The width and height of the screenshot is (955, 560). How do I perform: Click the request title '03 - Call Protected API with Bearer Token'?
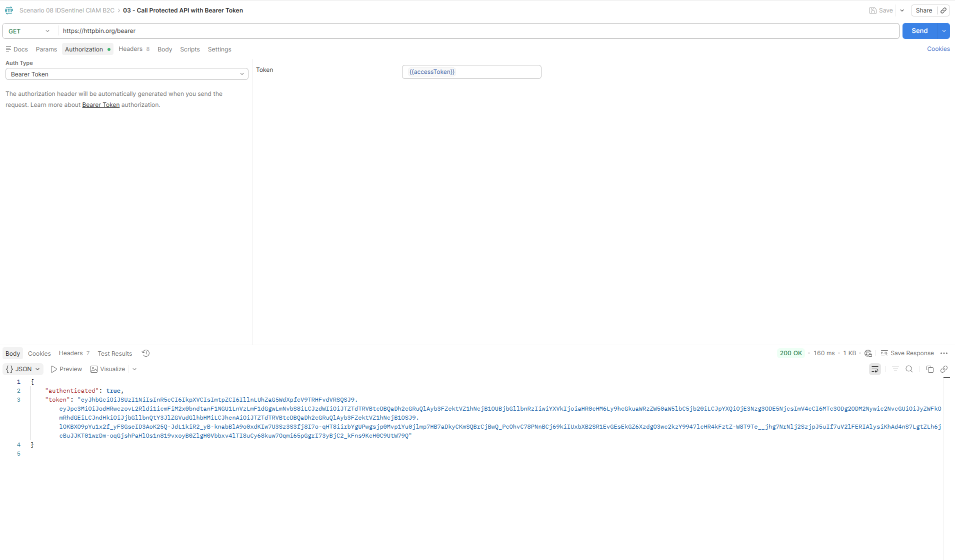point(183,10)
